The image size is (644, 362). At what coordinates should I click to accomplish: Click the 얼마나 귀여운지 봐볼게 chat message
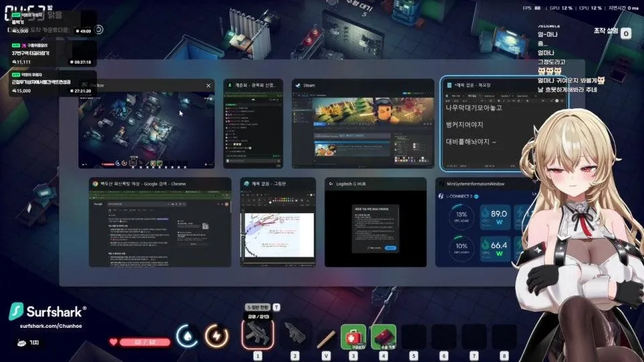pyautogui.click(x=571, y=80)
